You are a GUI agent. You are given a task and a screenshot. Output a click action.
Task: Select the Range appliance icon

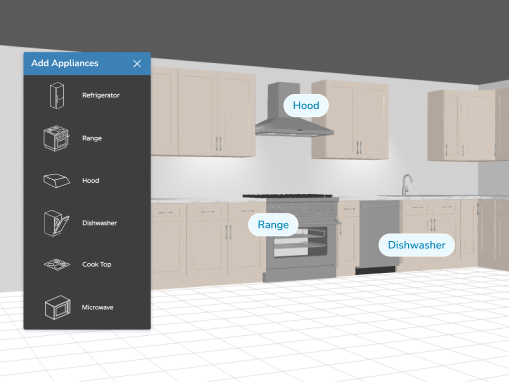click(56, 138)
